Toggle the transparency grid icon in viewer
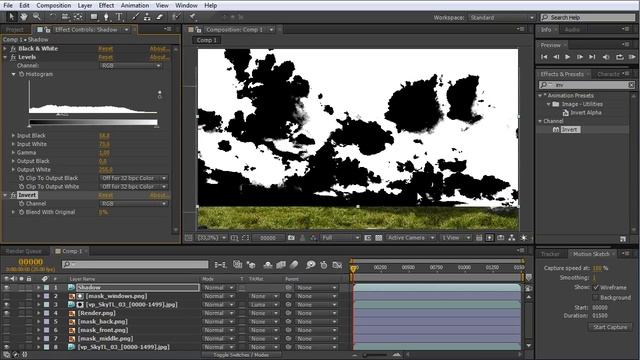Image resolution: width=640 pixels, height=360 pixels. (x=378, y=238)
